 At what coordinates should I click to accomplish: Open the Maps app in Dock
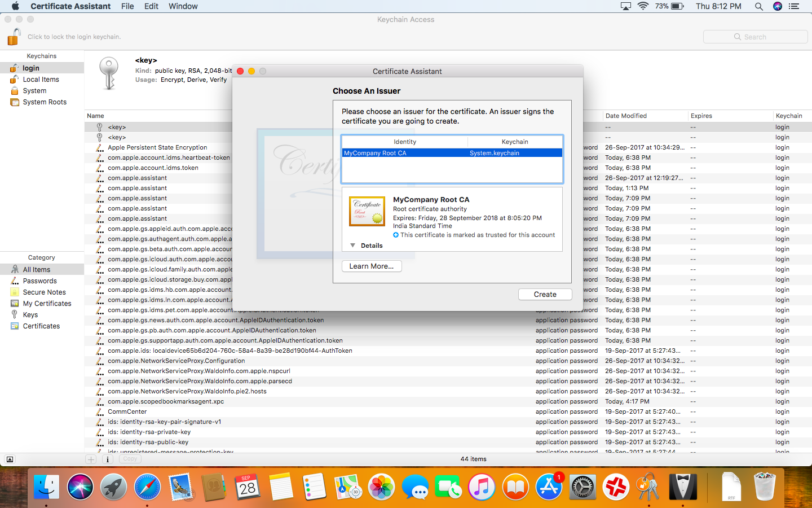348,487
